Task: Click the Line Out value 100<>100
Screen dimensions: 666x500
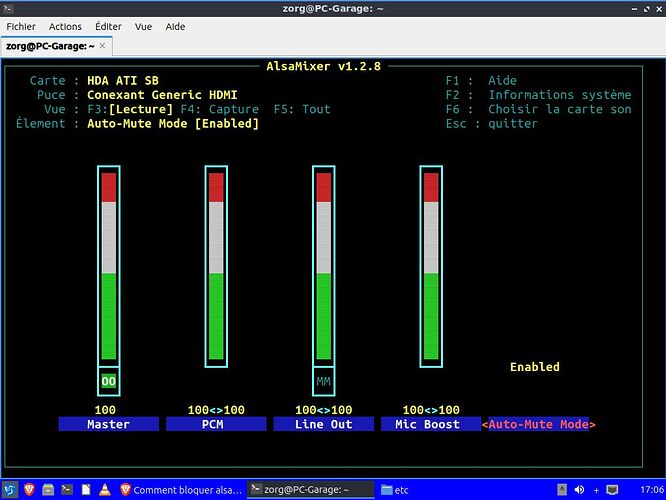Action: coord(324,410)
